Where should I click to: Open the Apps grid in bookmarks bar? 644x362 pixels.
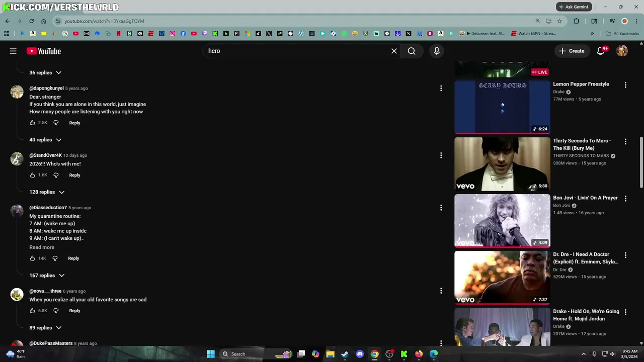[7, 34]
